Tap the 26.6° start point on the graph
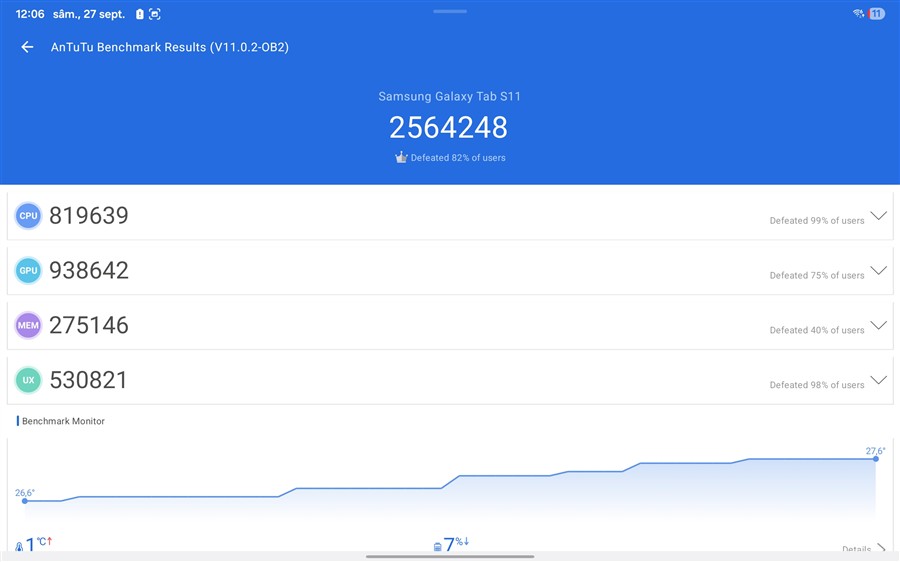900x562 pixels. point(25,500)
